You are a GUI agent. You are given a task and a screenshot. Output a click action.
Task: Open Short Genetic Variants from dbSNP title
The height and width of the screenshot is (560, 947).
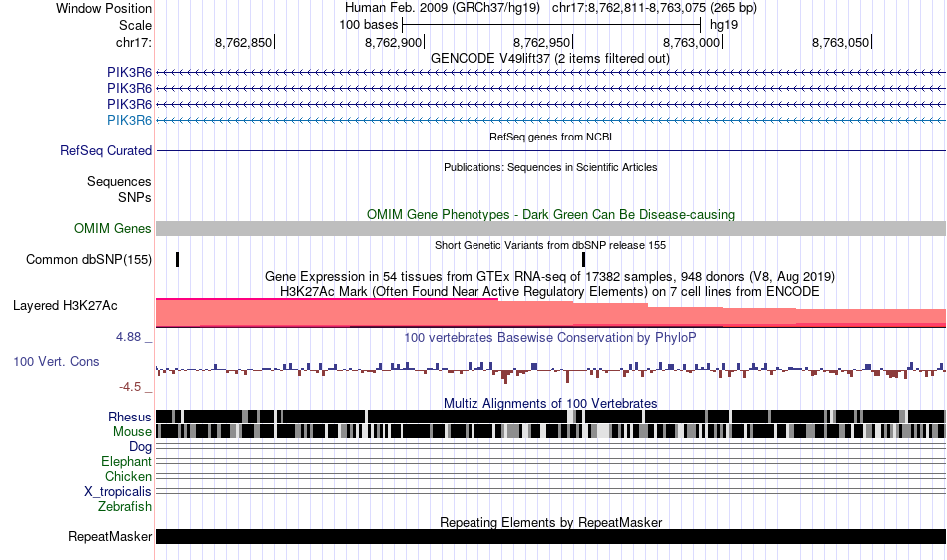(550, 245)
